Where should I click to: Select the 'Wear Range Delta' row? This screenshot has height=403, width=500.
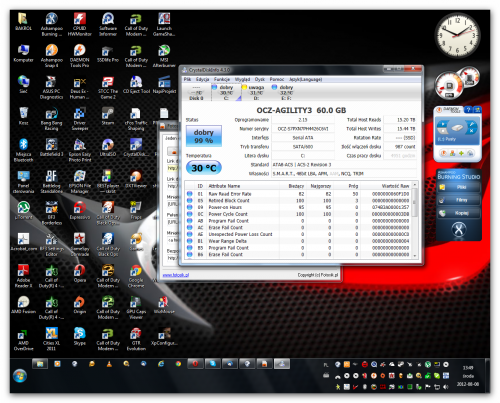tap(298, 241)
